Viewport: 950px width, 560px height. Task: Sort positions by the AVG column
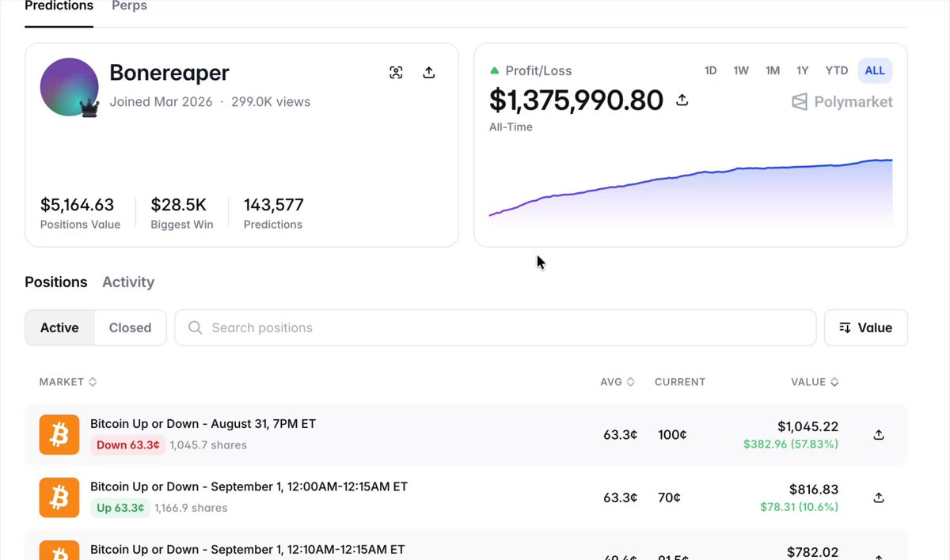point(617,382)
